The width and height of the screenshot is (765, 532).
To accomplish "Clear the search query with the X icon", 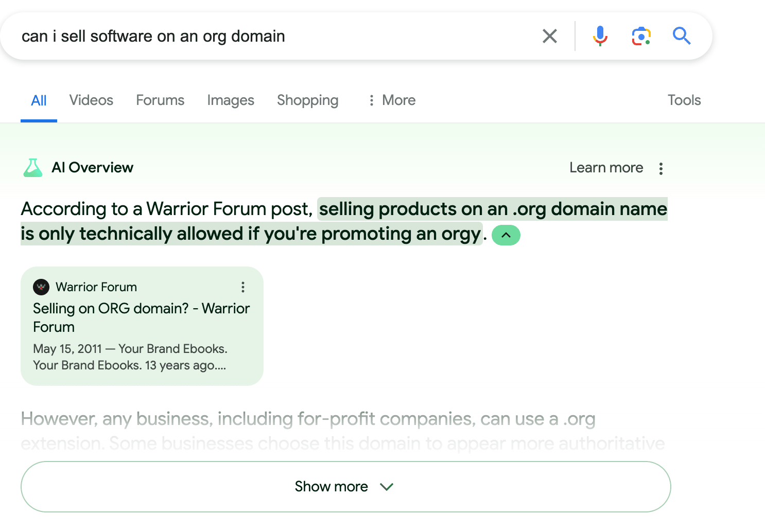I will pos(550,36).
